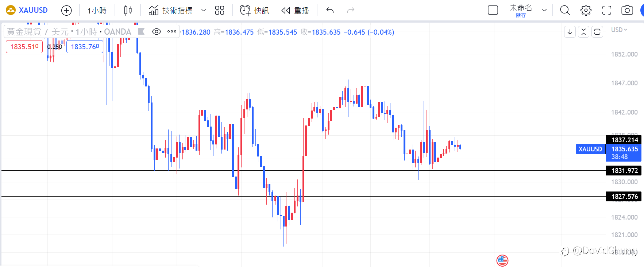Click the 1837.214 horizontal line price label
This screenshot has width=644, height=267.
click(x=624, y=140)
